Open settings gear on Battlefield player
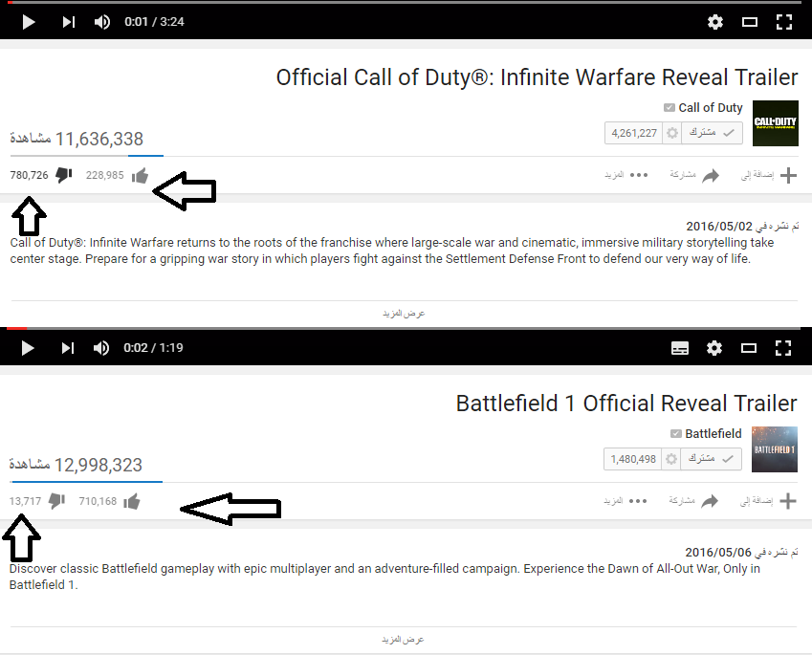The width and height of the screenshot is (812, 655). point(714,348)
